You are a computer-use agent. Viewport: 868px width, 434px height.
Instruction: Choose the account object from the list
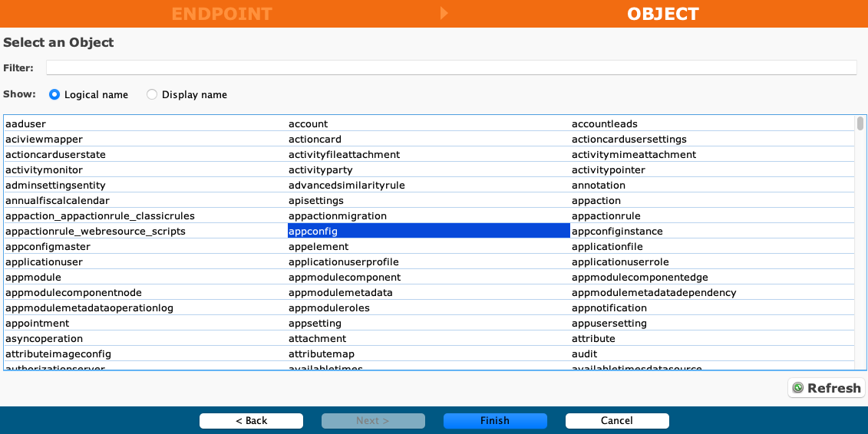click(x=308, y=124)
